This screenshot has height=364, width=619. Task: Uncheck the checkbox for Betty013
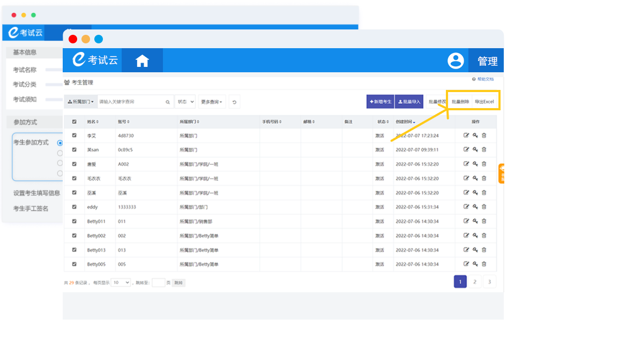[74, 249]
